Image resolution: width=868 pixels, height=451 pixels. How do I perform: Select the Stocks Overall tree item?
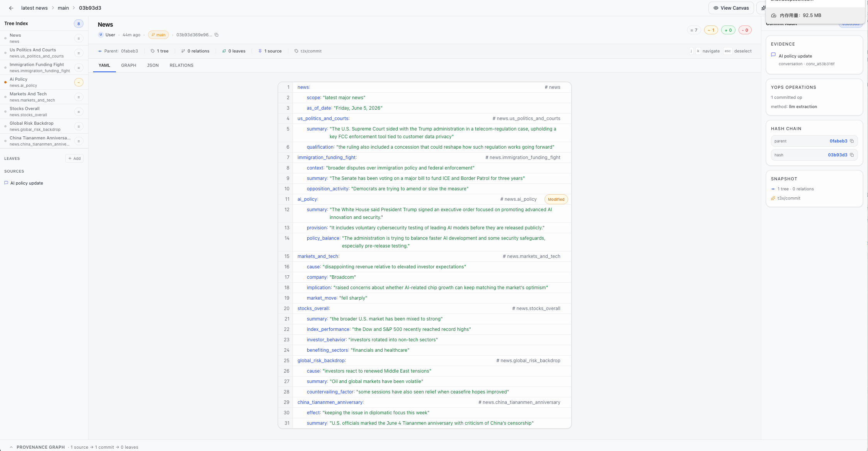pyautogui.click(x=44, y=112)
